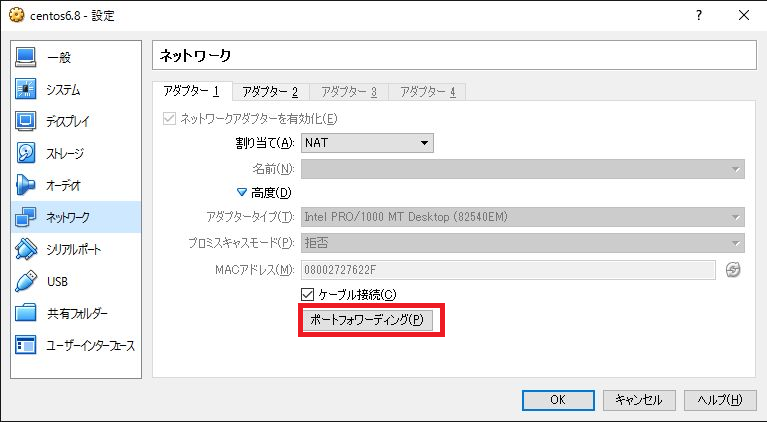This screenshot has width=774, height=422.
Task: Select the USB plug icon
Action: 26,281
